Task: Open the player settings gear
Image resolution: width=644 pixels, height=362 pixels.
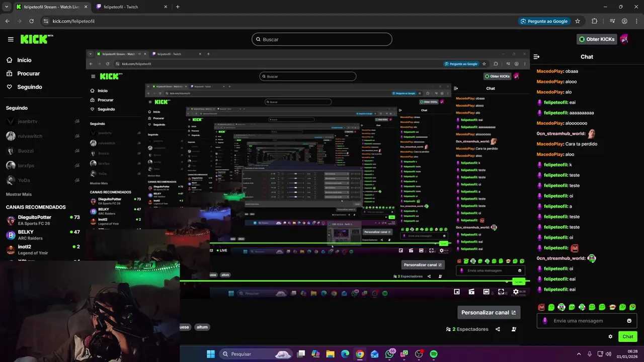Action: pyautogui.click(x=516, y=292)
